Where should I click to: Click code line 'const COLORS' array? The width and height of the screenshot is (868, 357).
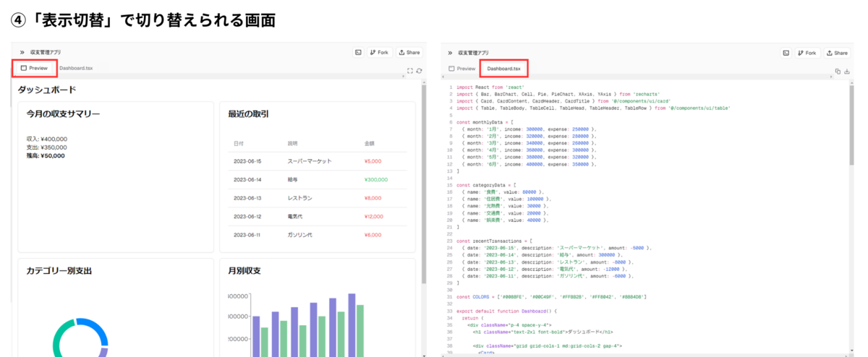click(x=551, y=297)
